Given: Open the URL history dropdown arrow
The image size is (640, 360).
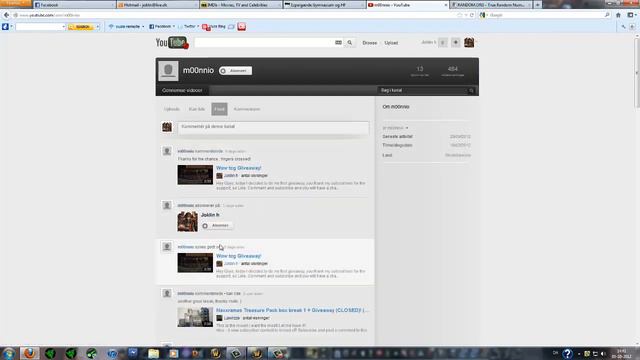Looking at the screenshot, I should pos(466,15).
